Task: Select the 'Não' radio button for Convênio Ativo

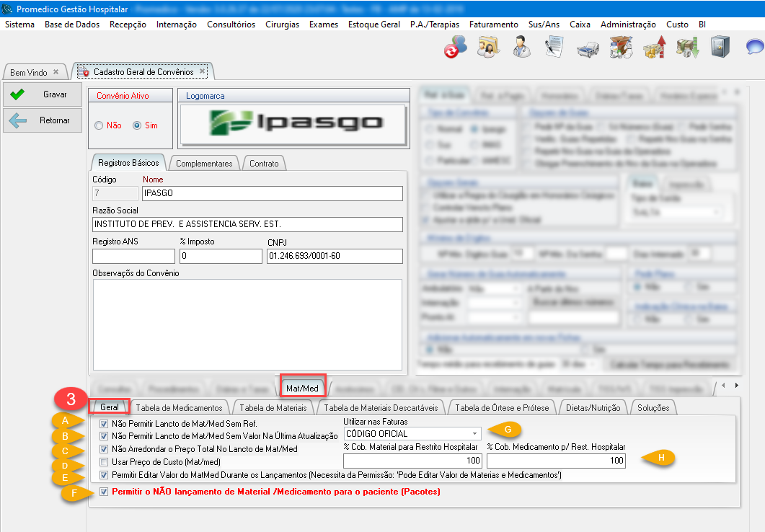Action: point(99,125)
